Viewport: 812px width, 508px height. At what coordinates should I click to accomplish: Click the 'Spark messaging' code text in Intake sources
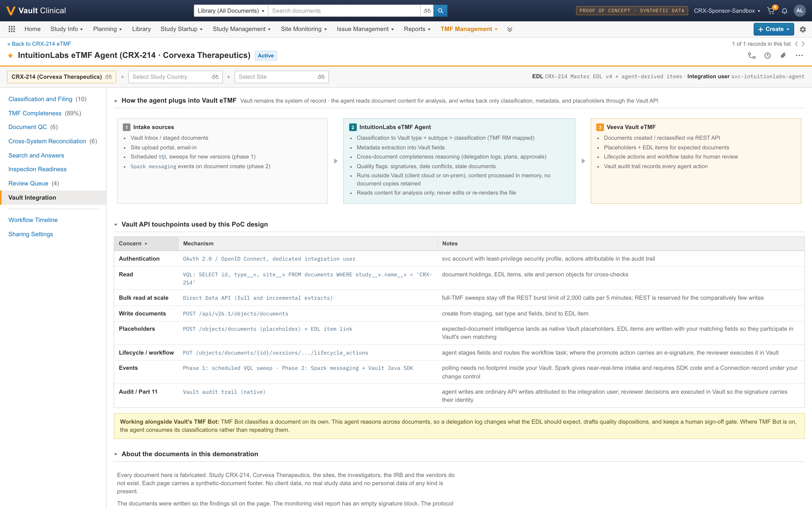(153, 166)
